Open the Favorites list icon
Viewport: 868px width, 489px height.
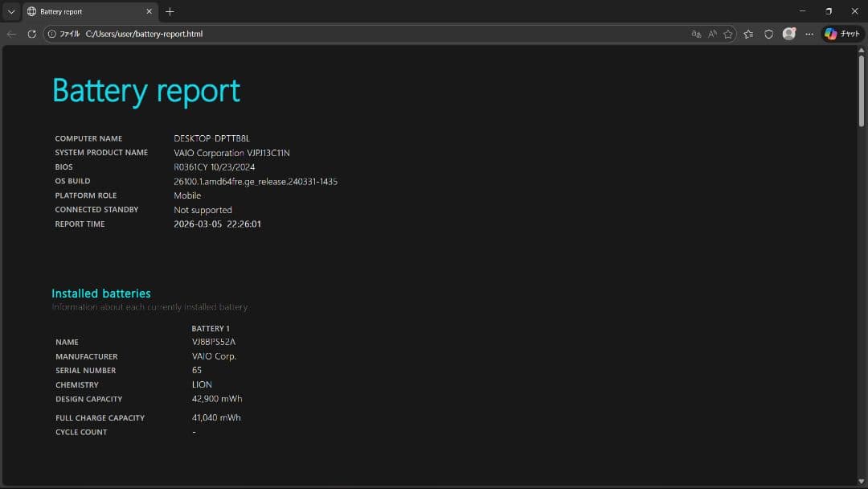pos(748,34)
